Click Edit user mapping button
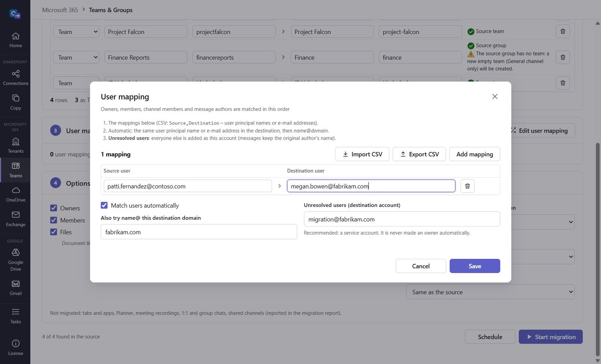This screenshot has height=364, width=601. pos(543,130)
